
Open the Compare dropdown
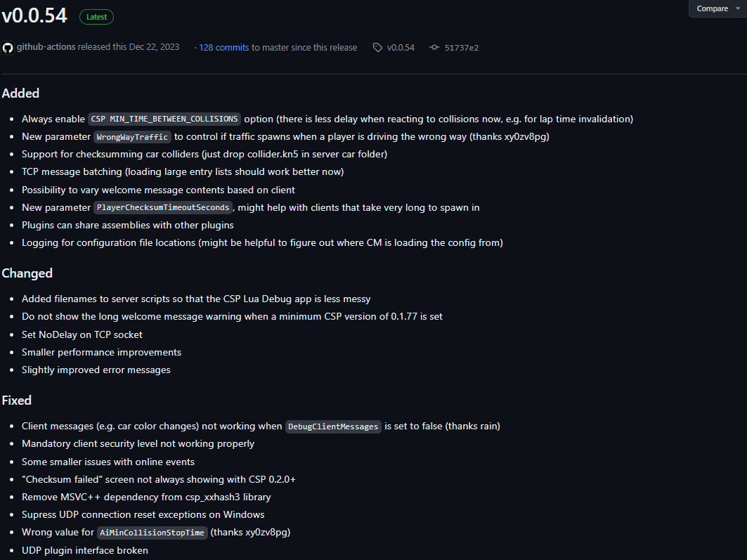click(718, 8)
